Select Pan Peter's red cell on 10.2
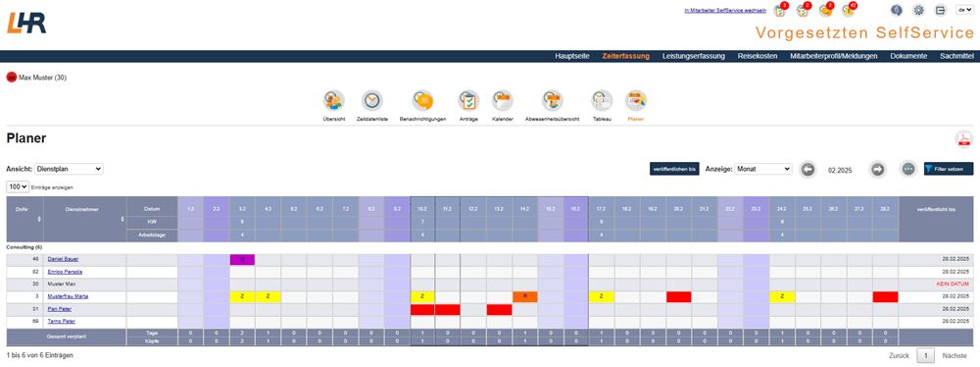Screen dimensions: 980x367 422,309
